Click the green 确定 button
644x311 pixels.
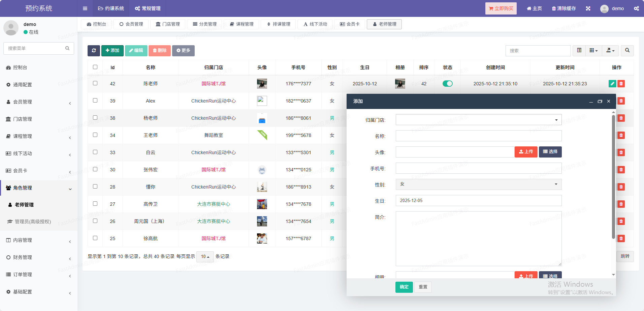click(404, 287)
